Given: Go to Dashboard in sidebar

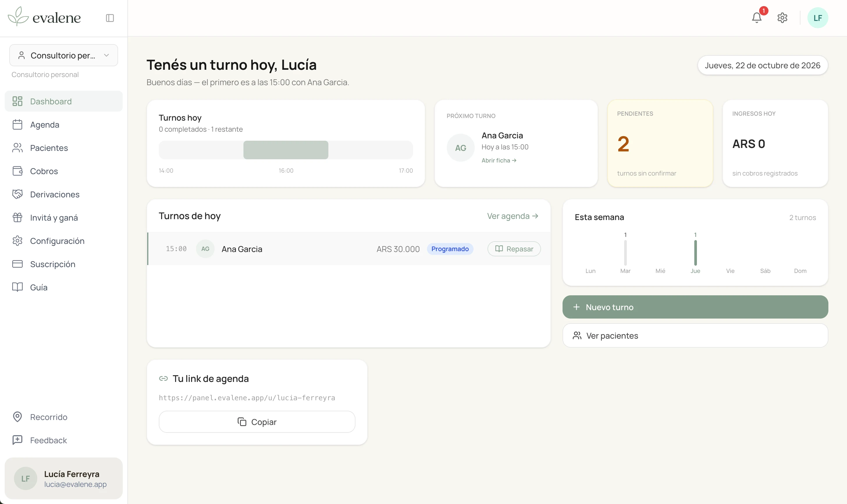Looking at the screenshot, I should [x=63, y=101].
